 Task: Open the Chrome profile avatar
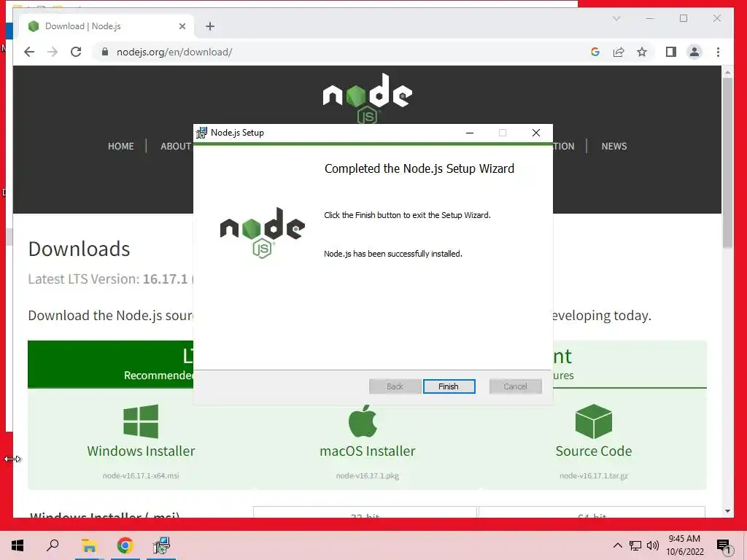pyautogui.click(x=694, y=52)
